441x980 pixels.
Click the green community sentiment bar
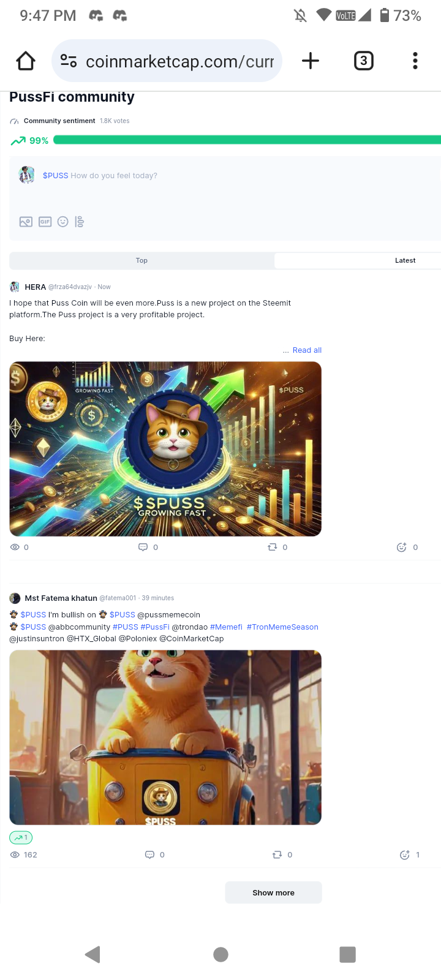pos(247,140)
